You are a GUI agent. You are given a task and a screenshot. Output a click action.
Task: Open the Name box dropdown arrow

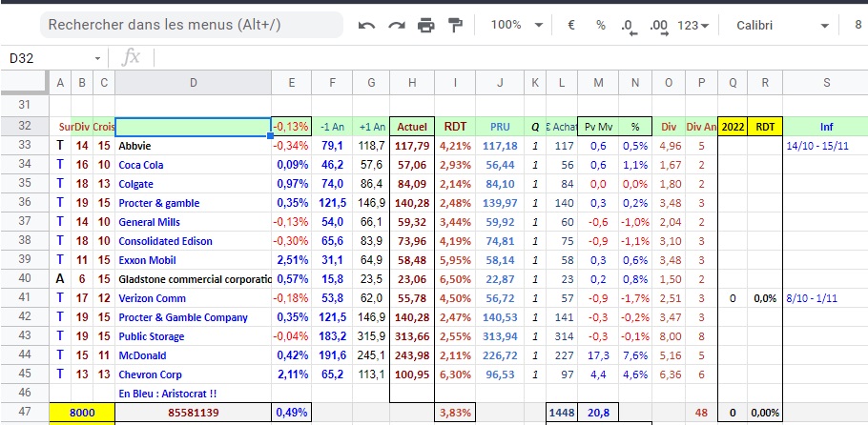coord(97,58)
